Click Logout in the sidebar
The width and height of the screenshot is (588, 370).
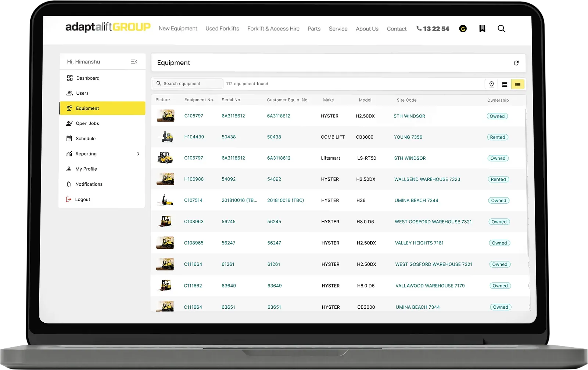tap(102, 199)
